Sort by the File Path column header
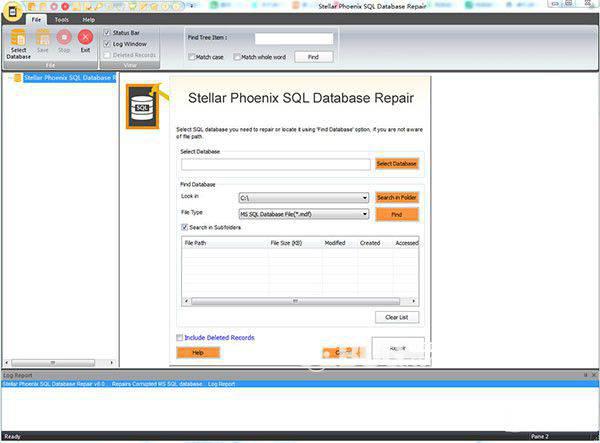Screen dimensions: 600x443 [x=225, y=243]
